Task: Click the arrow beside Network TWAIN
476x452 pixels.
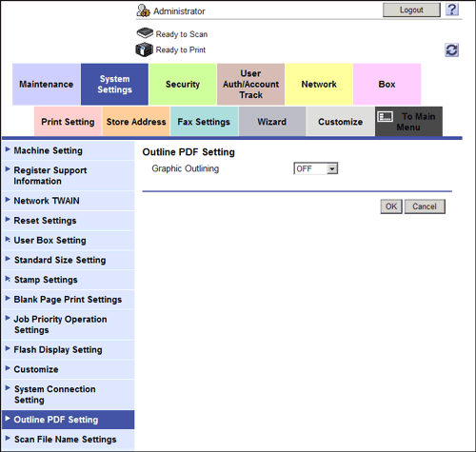Action: (x=8, y=200)
